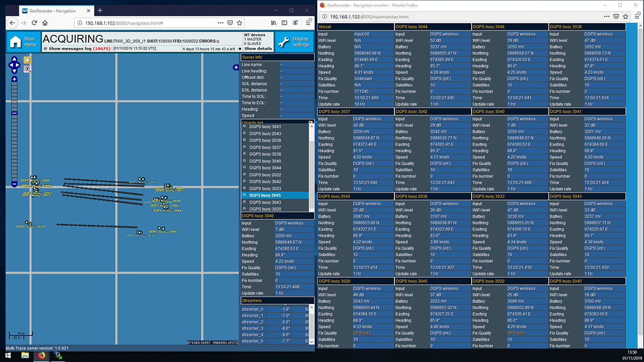Open the Main menu home button

(23, 42)
